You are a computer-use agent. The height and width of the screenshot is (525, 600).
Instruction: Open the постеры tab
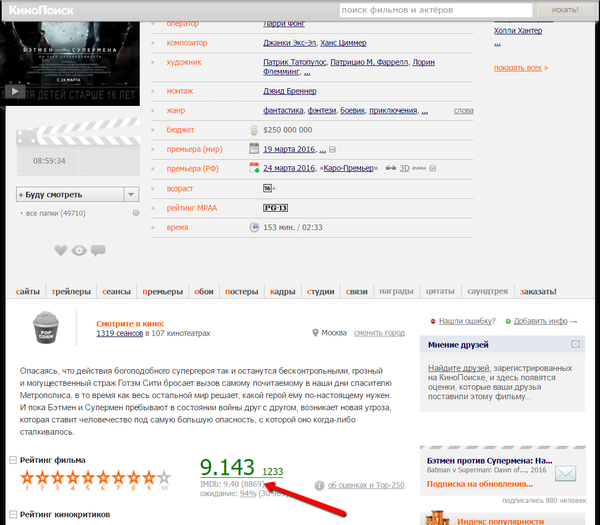241,292
